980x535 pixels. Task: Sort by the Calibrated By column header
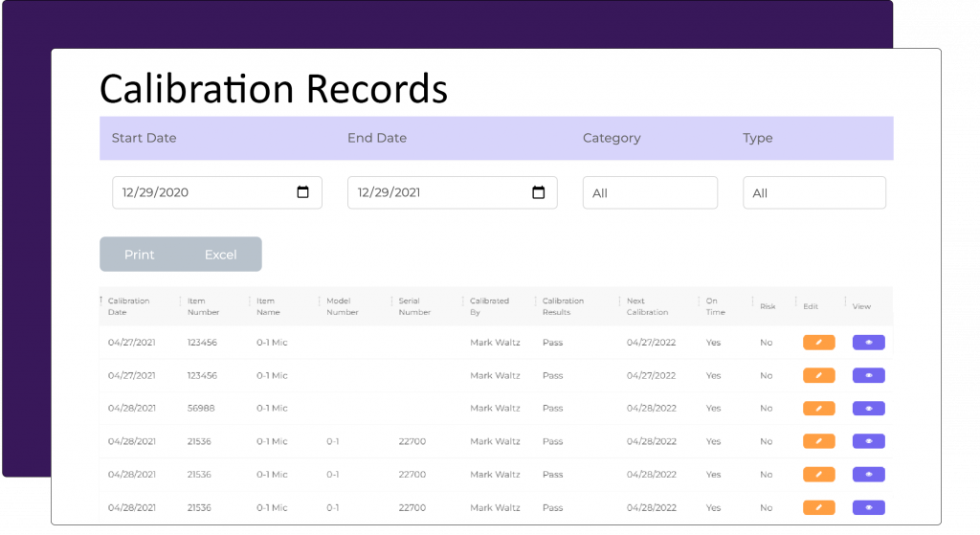(x=489, y=306)
